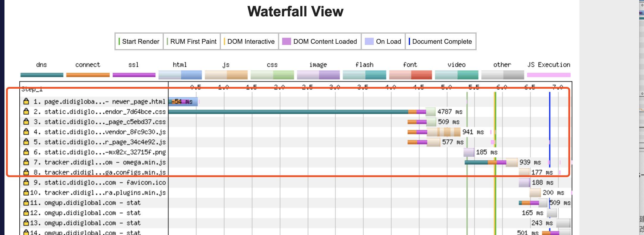
Task: Click the lock icon beside endor_7d64bce.css request
Action: [26, 112]
